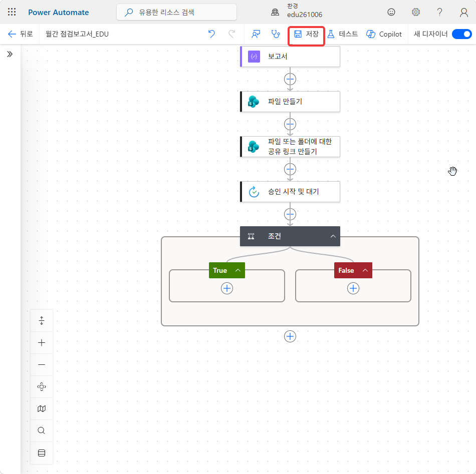Screen dimensions: 476x474
Task: Click the green True branch label
Action: click(x=220, y=270)
